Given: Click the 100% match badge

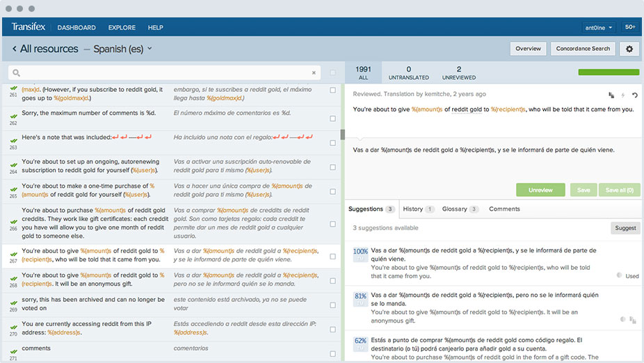Looking at the screenshot, I should (x=360, y=255).
